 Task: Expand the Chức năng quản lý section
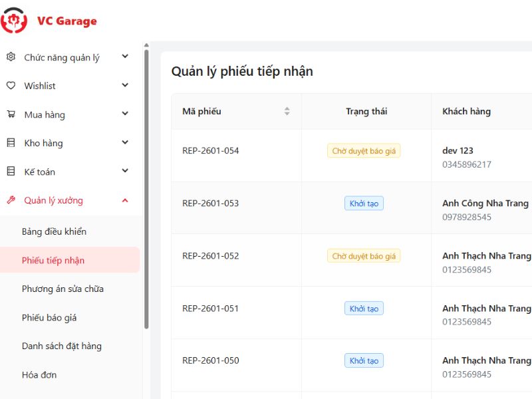(124, 57)
